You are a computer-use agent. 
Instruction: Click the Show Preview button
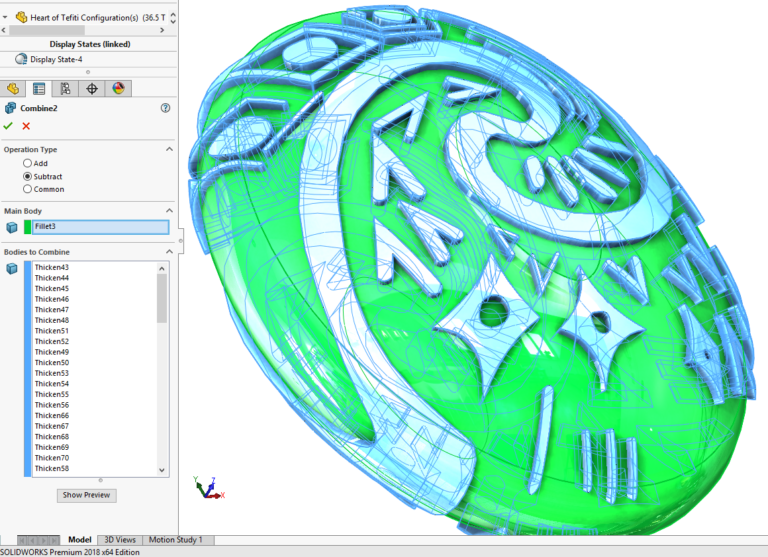(87, 495)
